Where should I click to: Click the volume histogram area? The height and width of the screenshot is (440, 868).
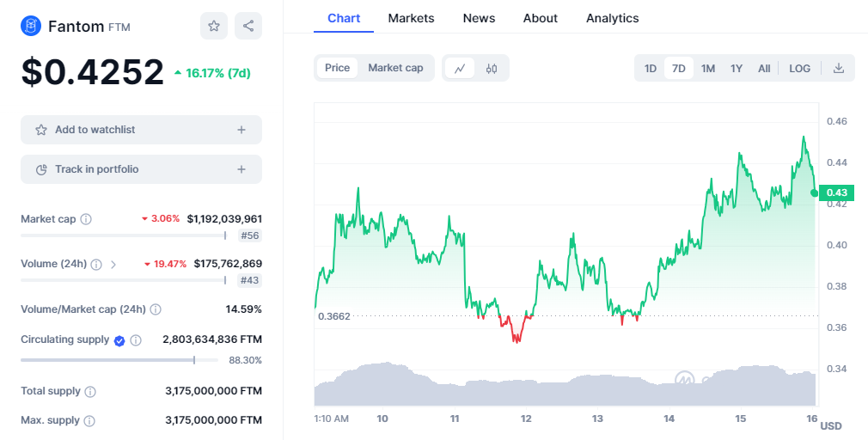tap(565, 385)
